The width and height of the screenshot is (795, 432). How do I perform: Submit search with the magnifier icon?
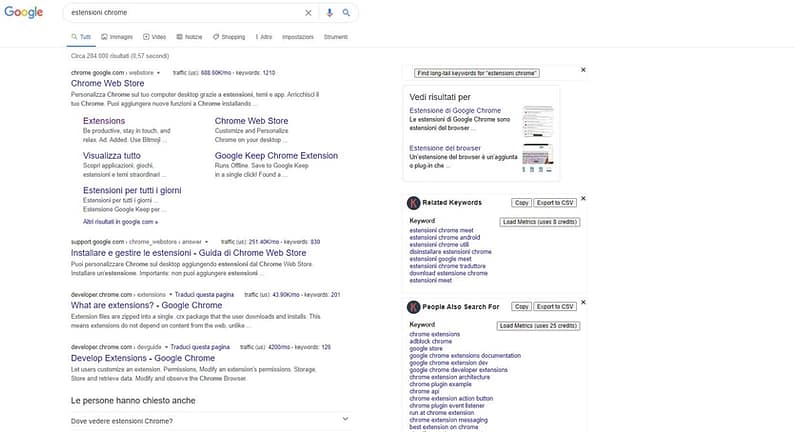(x=346, y=13)
